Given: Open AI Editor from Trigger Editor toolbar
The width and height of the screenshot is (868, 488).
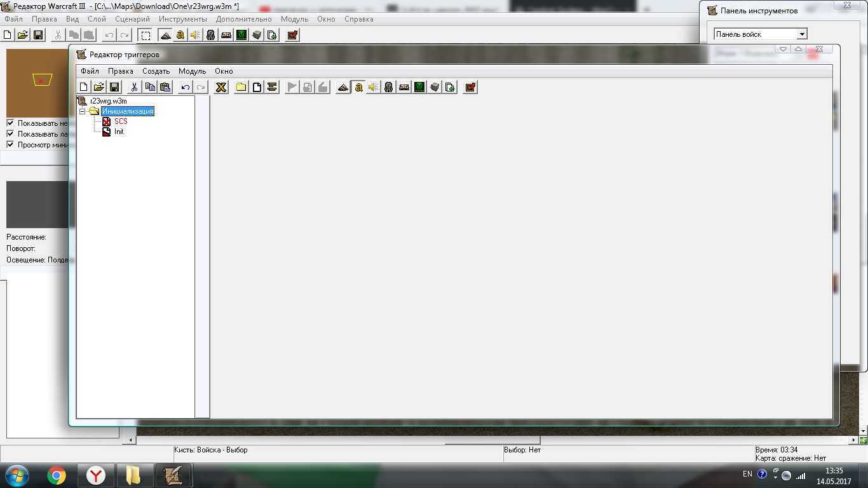Looking at the screenshot, I should click(x=419, y=87).
